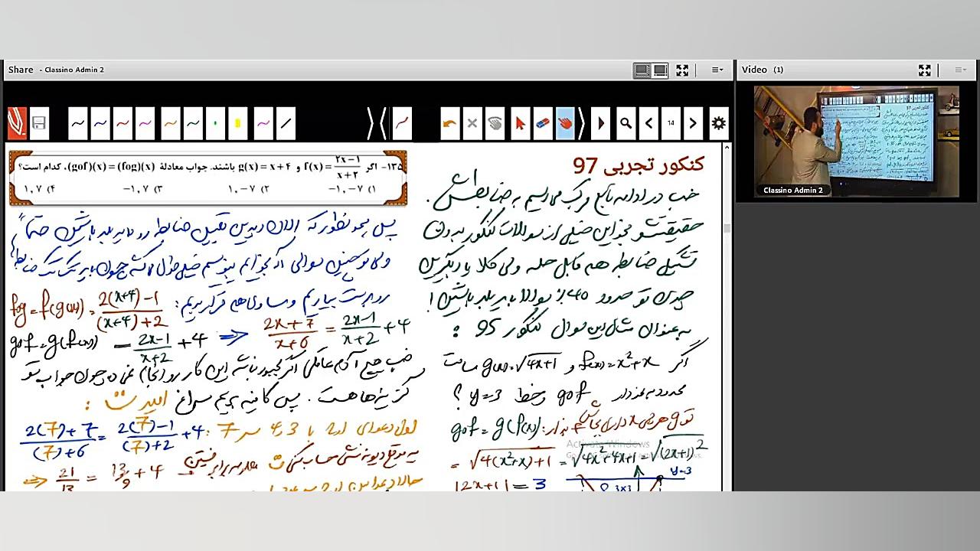Image resolution: width=980 pixels, height=551 pixels.
Task: Click the printed question 135 box
Action: [208, 178]
